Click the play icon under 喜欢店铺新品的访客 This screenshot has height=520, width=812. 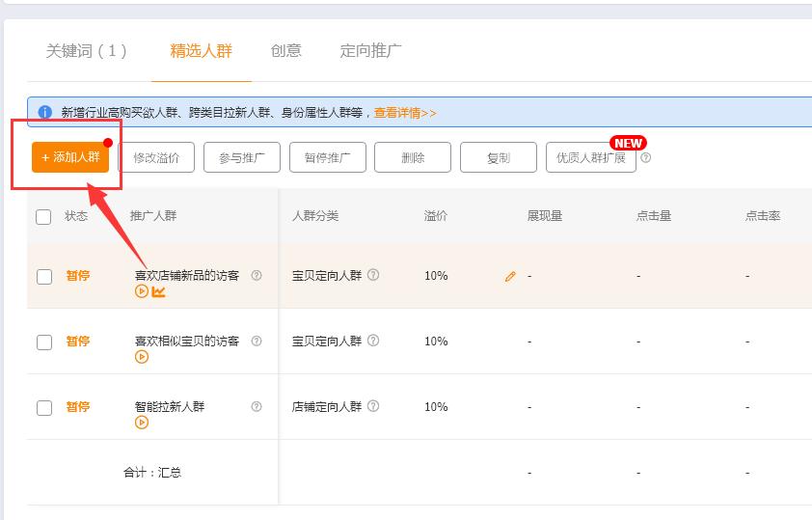142,291
